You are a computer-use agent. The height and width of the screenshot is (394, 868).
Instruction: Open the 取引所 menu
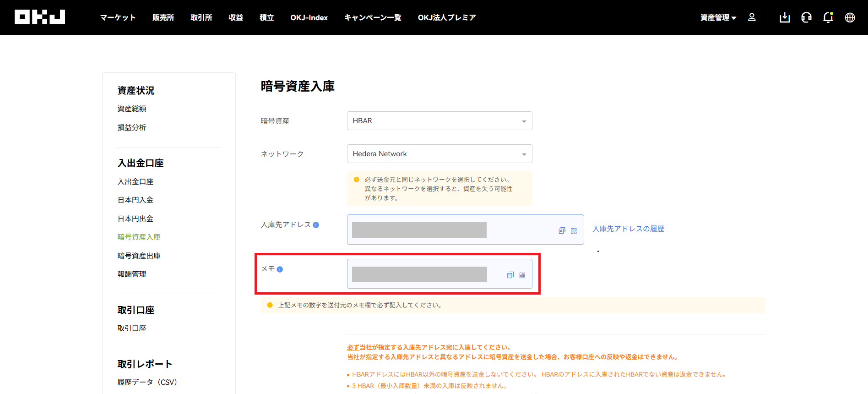click(x=201, y=17)
